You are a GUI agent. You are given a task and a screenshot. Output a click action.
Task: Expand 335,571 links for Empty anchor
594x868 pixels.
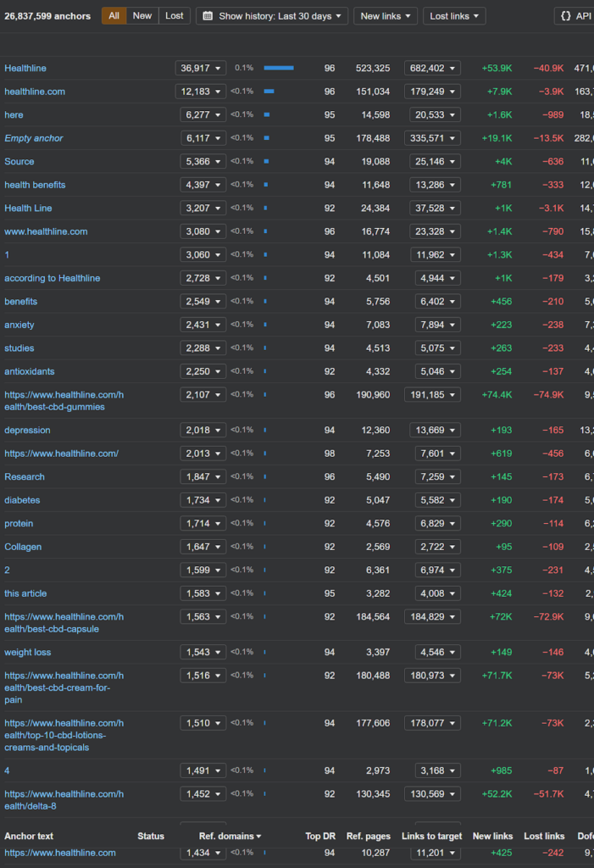pos(432,138)
